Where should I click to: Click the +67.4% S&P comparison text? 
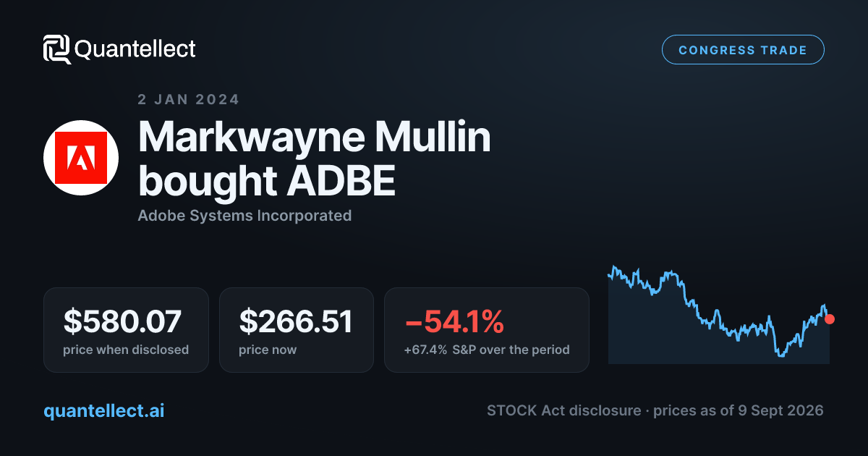(x=487, y=350)
